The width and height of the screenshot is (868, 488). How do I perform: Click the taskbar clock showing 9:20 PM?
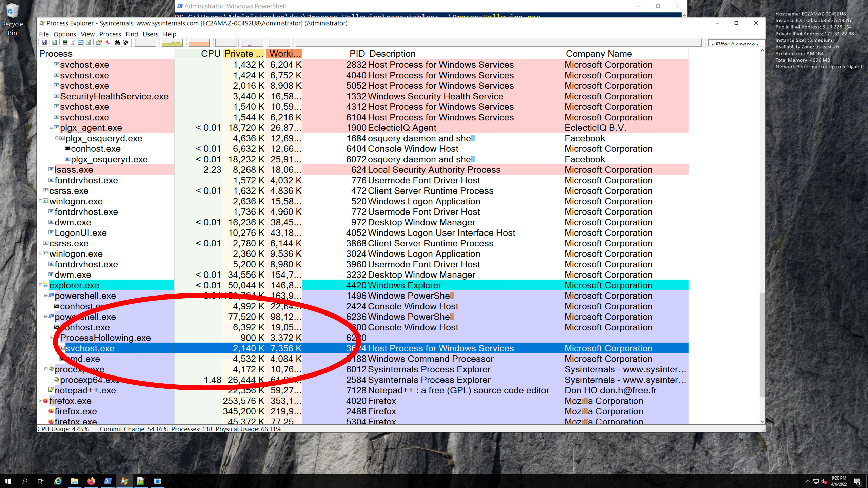pyautogui.click(x=839, y=481)
